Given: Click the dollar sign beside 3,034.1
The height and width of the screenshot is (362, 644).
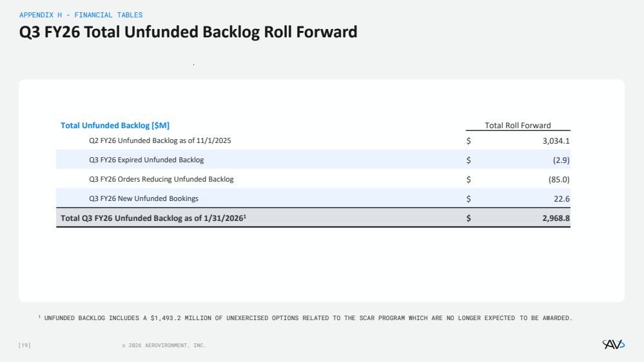Looking at the screenshot, I should 469,140.
